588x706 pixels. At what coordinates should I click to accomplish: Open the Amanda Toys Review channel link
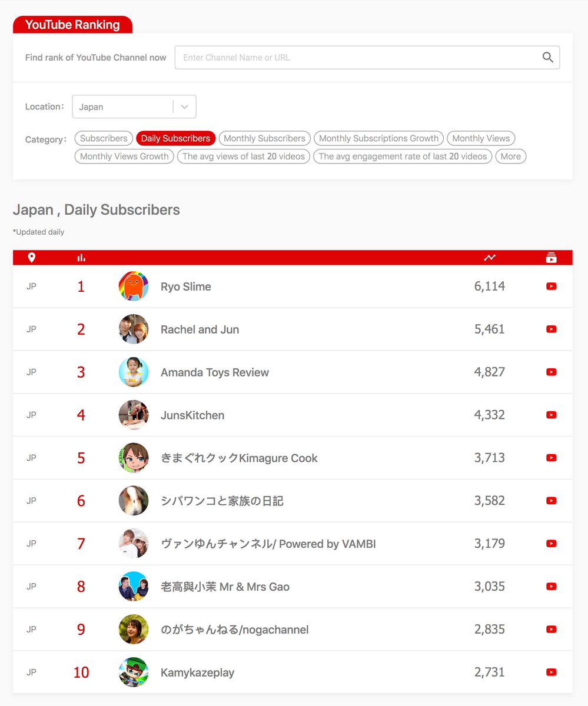pyautogui.click(x=215, y=372)
